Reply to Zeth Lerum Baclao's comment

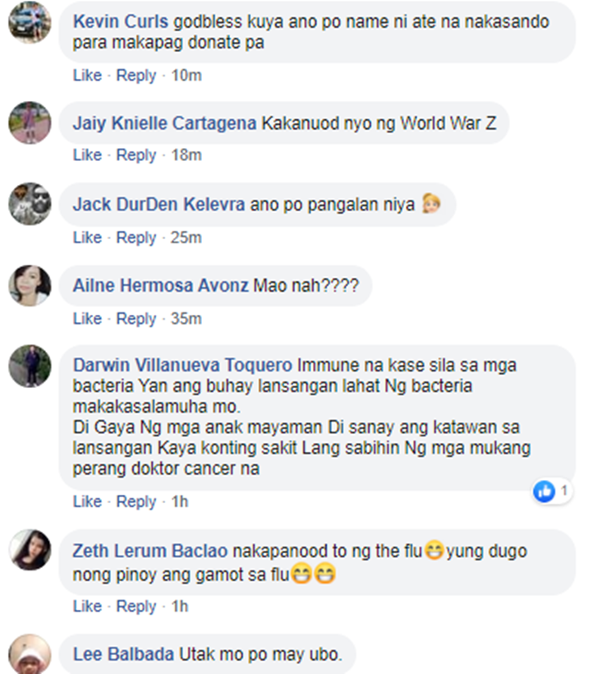136,607
